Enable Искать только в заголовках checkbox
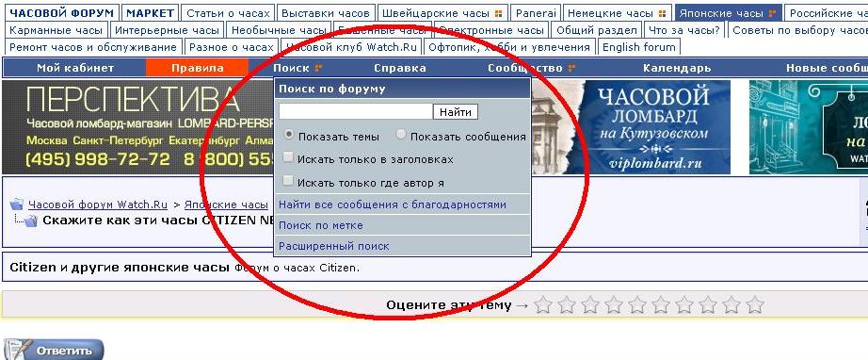Image resolution: width=868 pixels, height=360 pixels. coord(288,157)
